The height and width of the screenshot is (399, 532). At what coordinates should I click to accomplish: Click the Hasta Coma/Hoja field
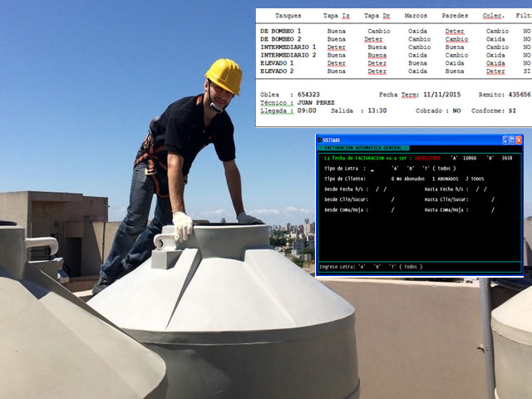pyautogui.click(x=491, y=210)
